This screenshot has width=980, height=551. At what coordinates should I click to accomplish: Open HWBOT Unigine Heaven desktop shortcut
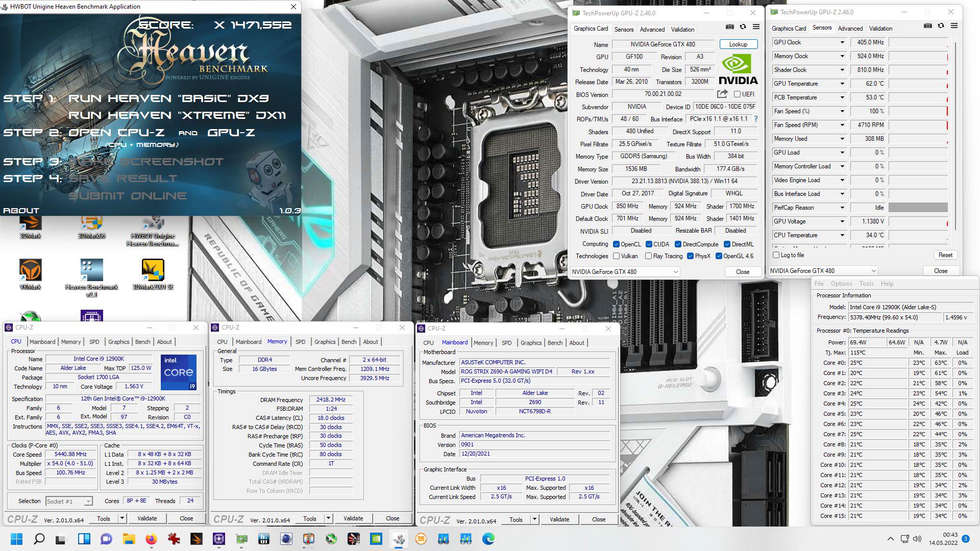click(153, 231)
